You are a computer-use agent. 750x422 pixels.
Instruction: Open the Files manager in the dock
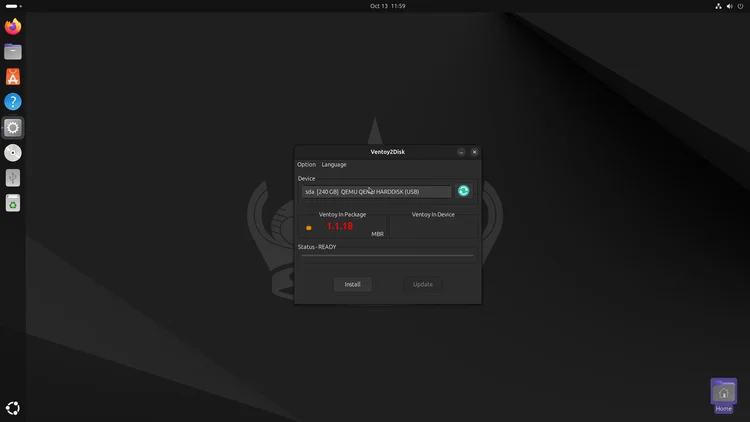[13, 52]
